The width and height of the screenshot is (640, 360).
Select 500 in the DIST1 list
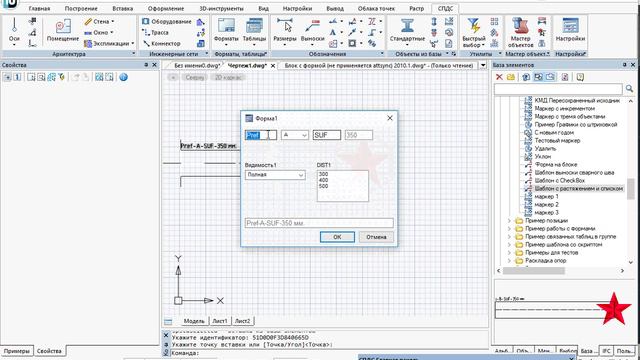tap(323, 186)
